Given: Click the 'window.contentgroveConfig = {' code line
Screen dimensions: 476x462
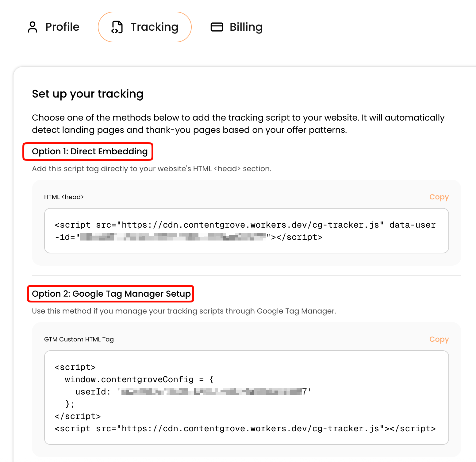Looking at the screenshot, I should pos(140,379).
